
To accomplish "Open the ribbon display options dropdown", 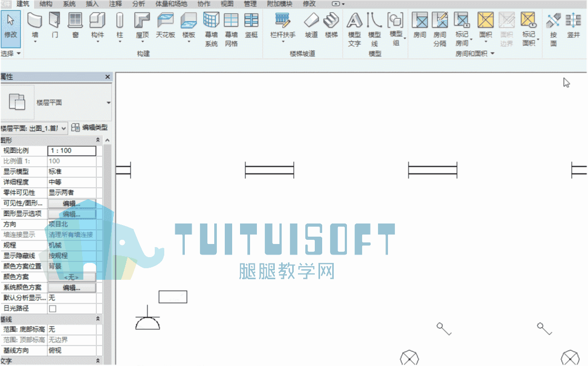I will click(338, 4).
